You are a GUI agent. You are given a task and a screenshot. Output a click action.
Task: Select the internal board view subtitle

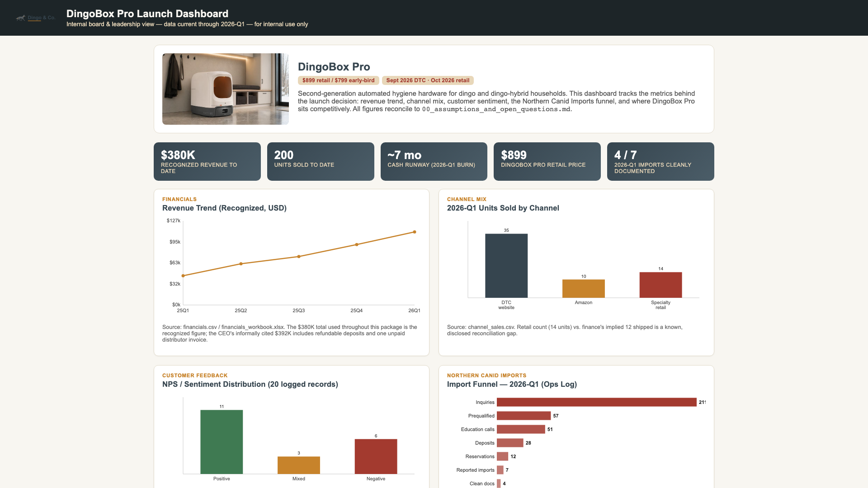(187, 24)
